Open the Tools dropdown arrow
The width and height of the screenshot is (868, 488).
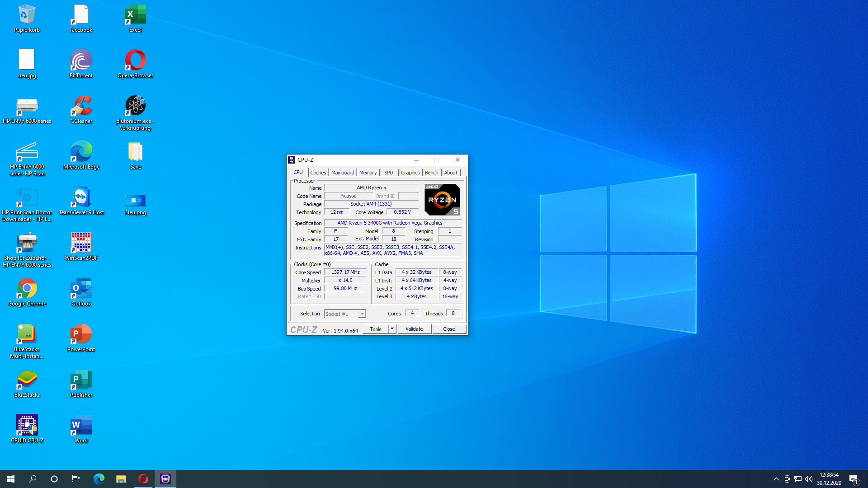[392, 329]
